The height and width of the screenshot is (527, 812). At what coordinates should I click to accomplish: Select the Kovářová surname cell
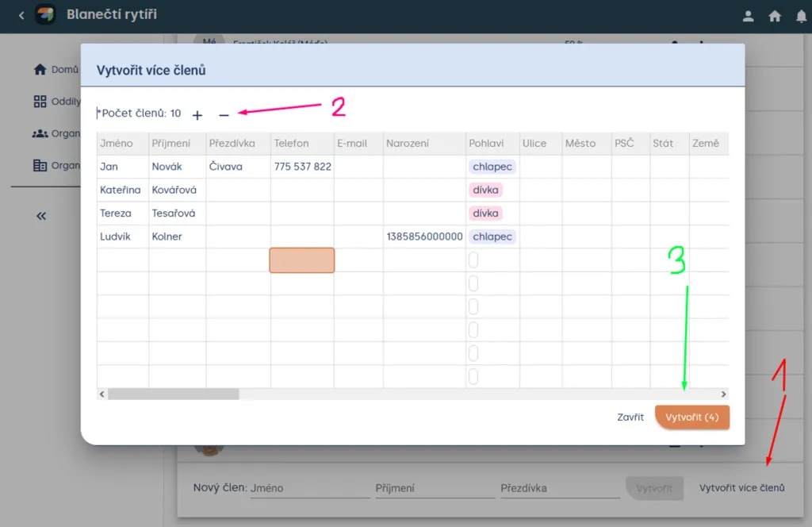point(177,190)
